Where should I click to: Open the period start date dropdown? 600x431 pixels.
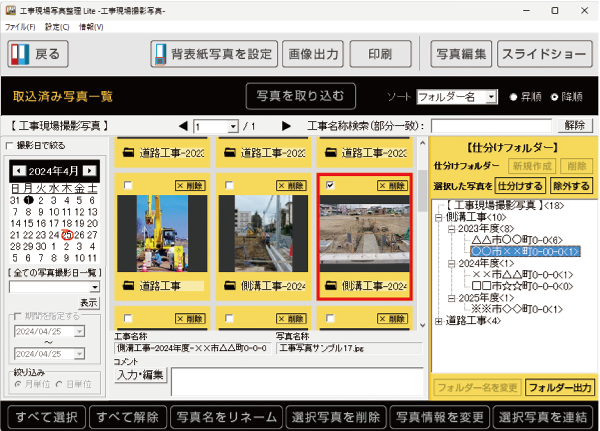pos(79,331)
